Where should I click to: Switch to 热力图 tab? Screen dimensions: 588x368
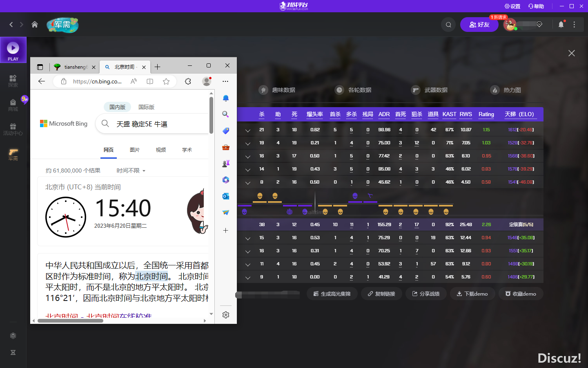pos(506,90)
